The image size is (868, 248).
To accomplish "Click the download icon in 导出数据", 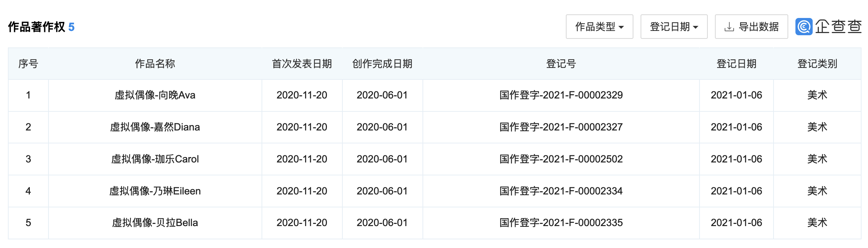I will pos(729,27).
